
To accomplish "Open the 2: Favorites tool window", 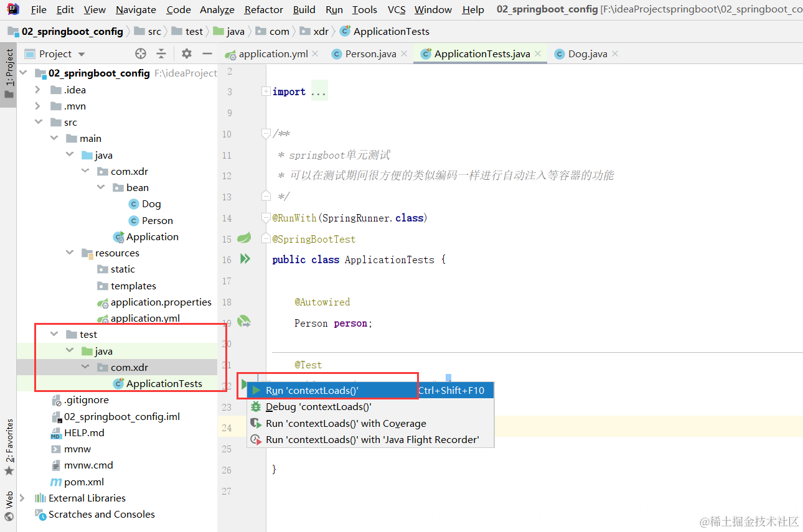I will [9, 447].
